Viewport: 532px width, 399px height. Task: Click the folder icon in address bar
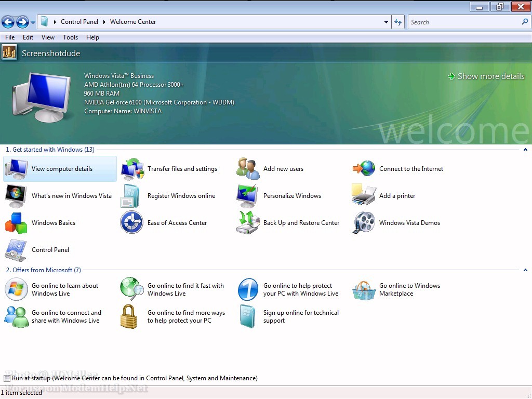pos(44,22)
